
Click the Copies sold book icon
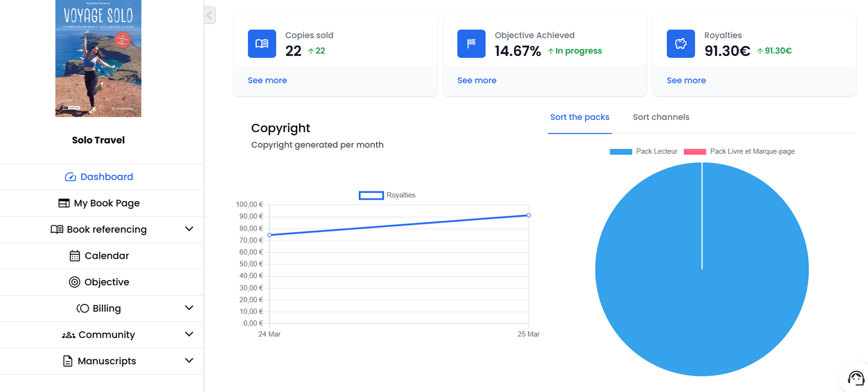coord(262,44)
